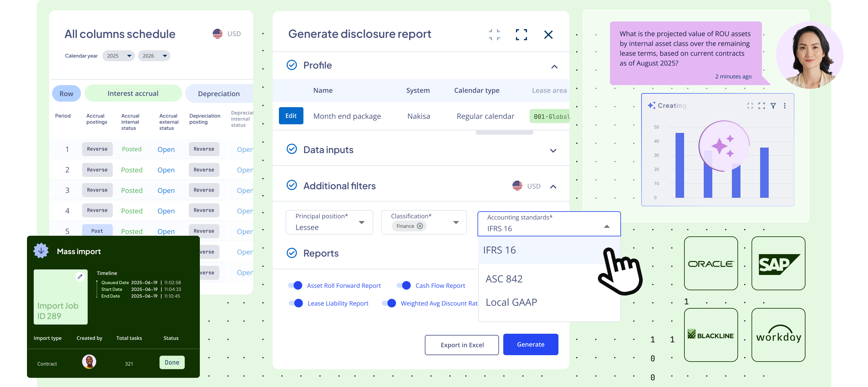Disable the Asset Roll Forward Report toggle
Screen dimensions: 868x387
click(x=295, y=285)
